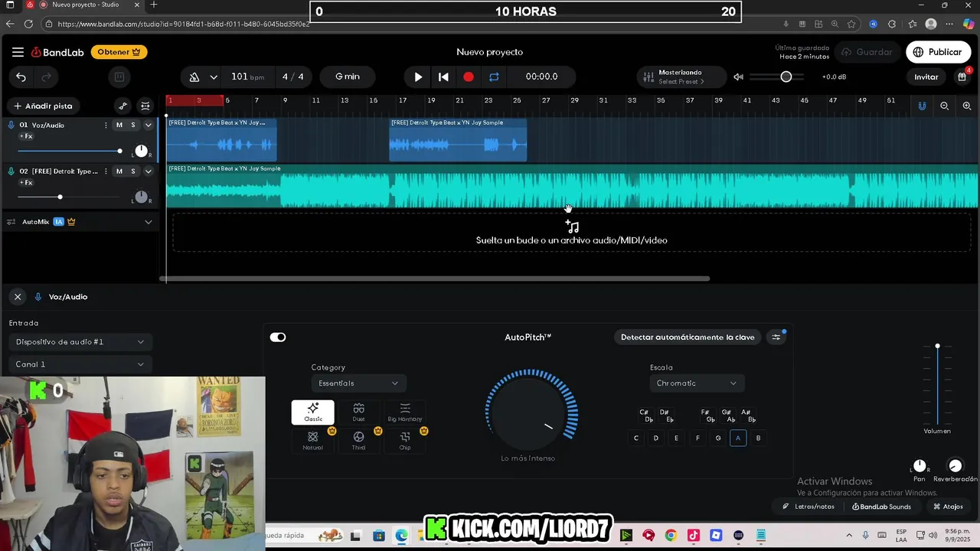980x551 pixels.
Task: Expand the AutoMix panel
Action: coord(149,222)
